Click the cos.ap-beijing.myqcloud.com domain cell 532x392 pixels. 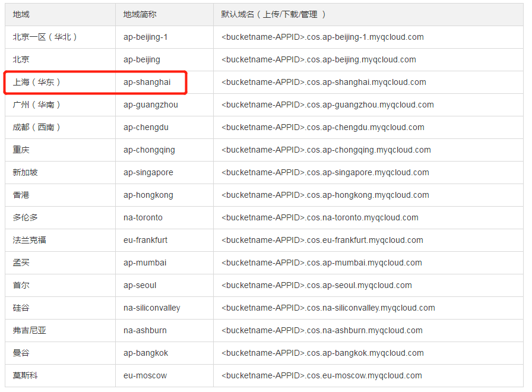[318, 59]
